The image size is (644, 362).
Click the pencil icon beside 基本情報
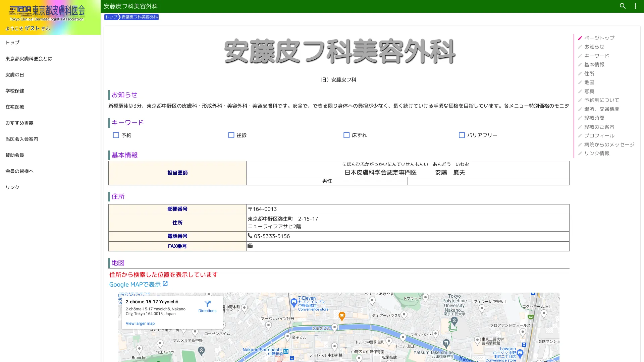pyautogui.click(x=580, y=65)
